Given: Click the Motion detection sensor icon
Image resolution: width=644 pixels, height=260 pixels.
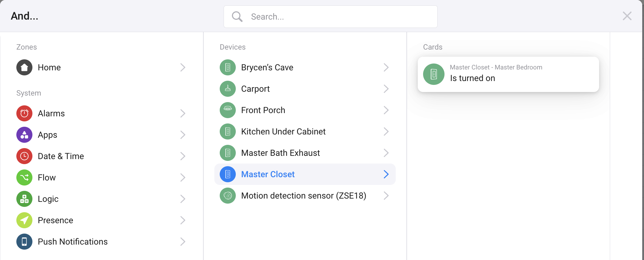Looking at the screenshot, I should click(x=228, y=196).
